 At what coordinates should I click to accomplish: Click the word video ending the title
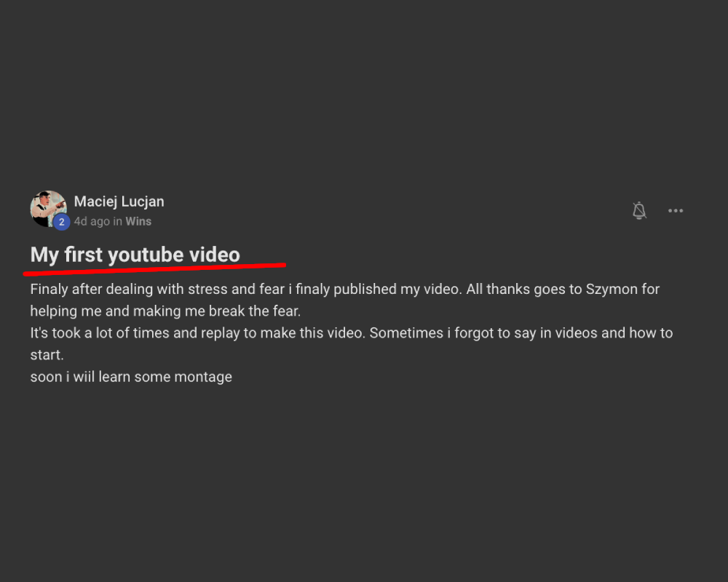pos(215,255)
